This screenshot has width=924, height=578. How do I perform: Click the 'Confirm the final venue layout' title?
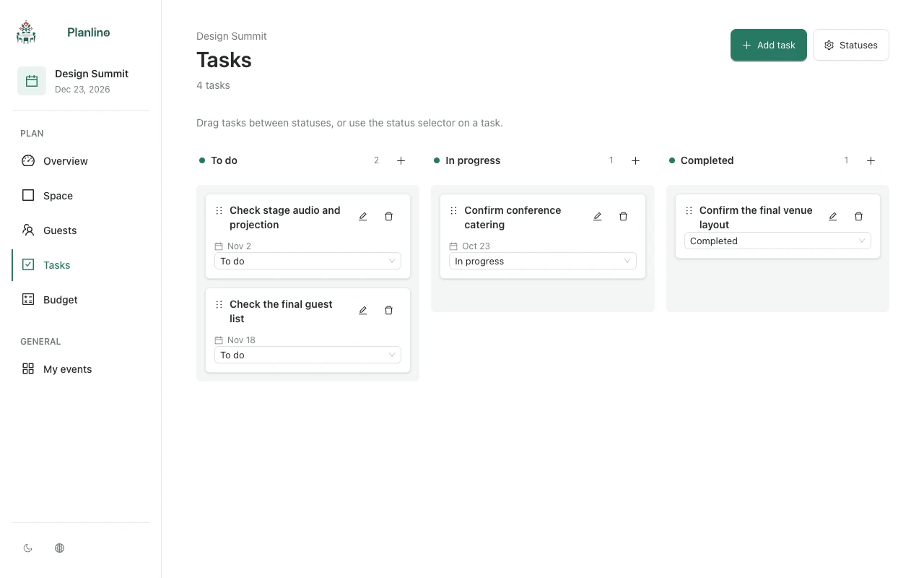756,217
